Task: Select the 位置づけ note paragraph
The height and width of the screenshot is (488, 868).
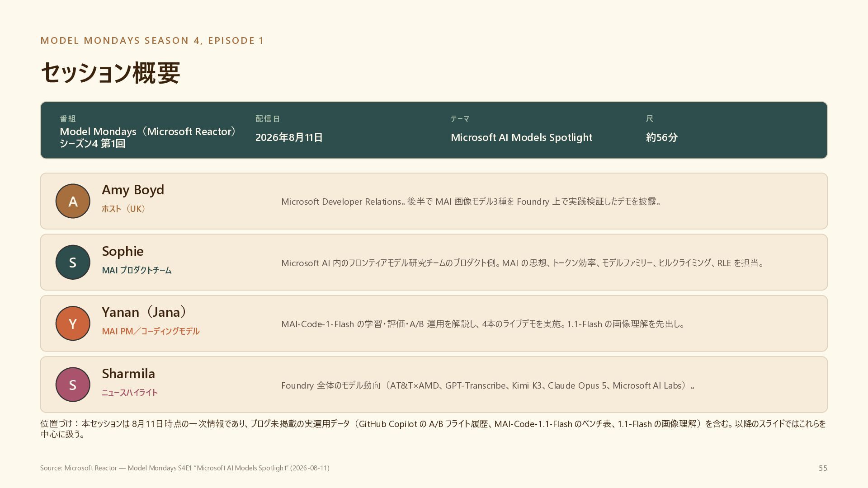Action: pyautogui.click(x=433, y=429)
